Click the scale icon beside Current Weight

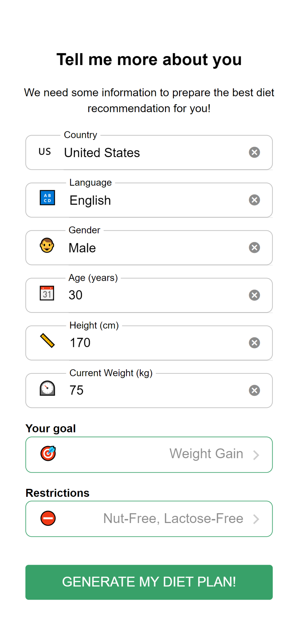click(47, 388)
